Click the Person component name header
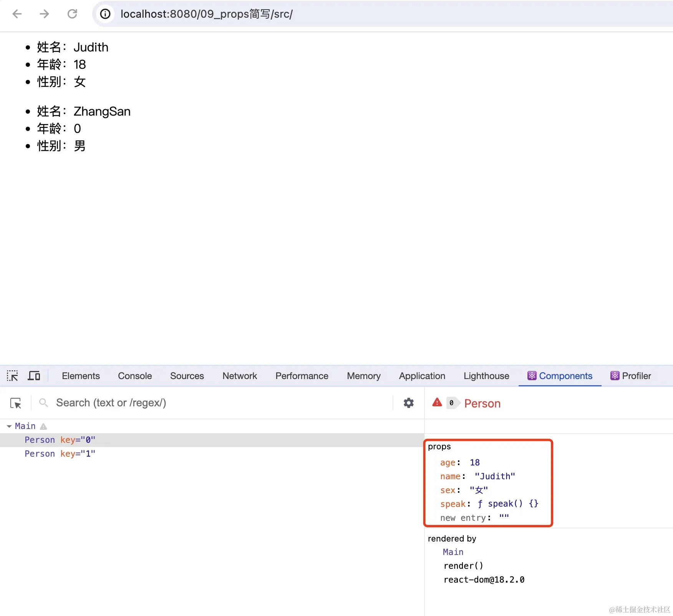Screen dimensions: 673x616 [x=482, y=404]
